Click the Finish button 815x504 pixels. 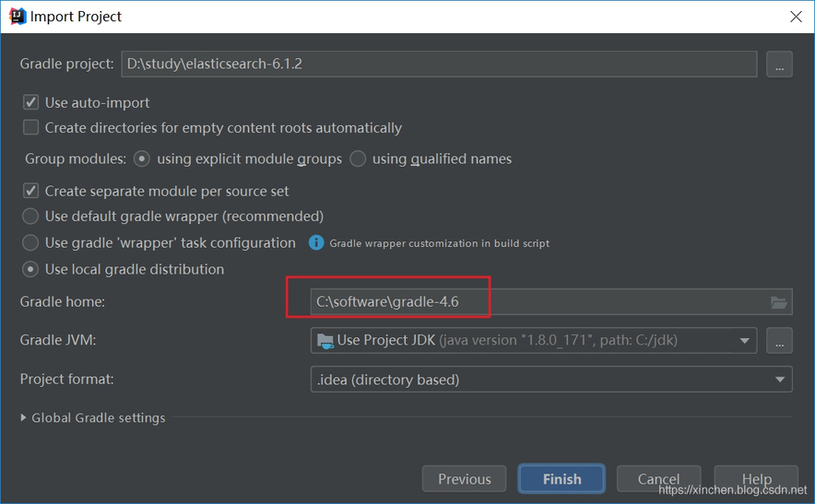[x=561, y=479]
